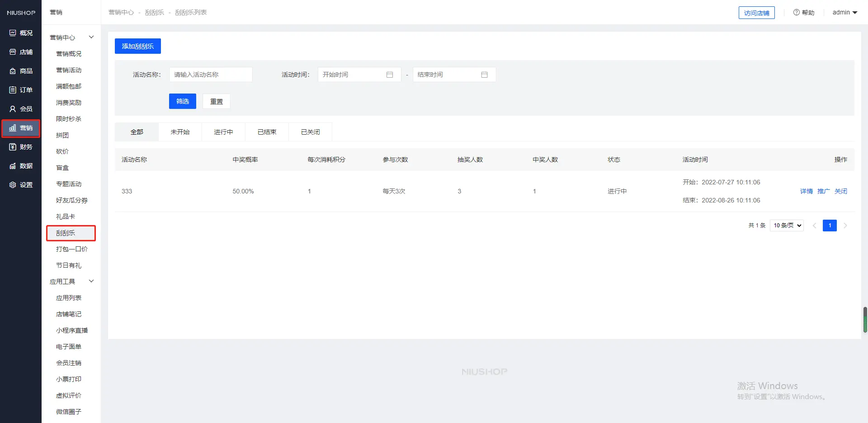Viewport: 868px width, 423px height.
Task: Switch to the 进行中 tab
Action: [223, 132]
